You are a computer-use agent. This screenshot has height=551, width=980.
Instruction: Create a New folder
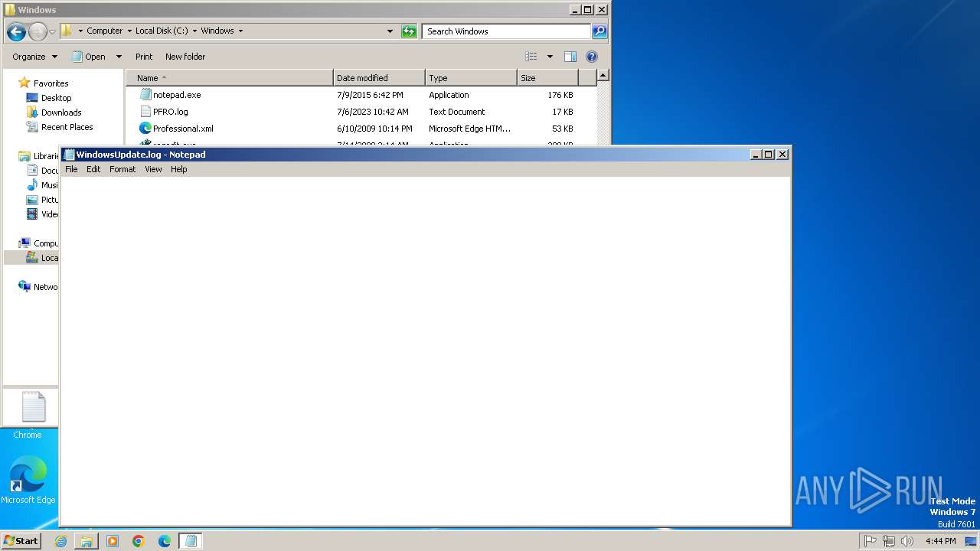click(x=185, y=57)
